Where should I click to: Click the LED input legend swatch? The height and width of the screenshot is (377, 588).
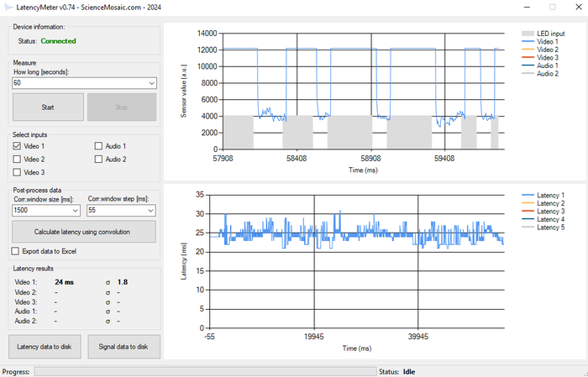coord(528,34)
